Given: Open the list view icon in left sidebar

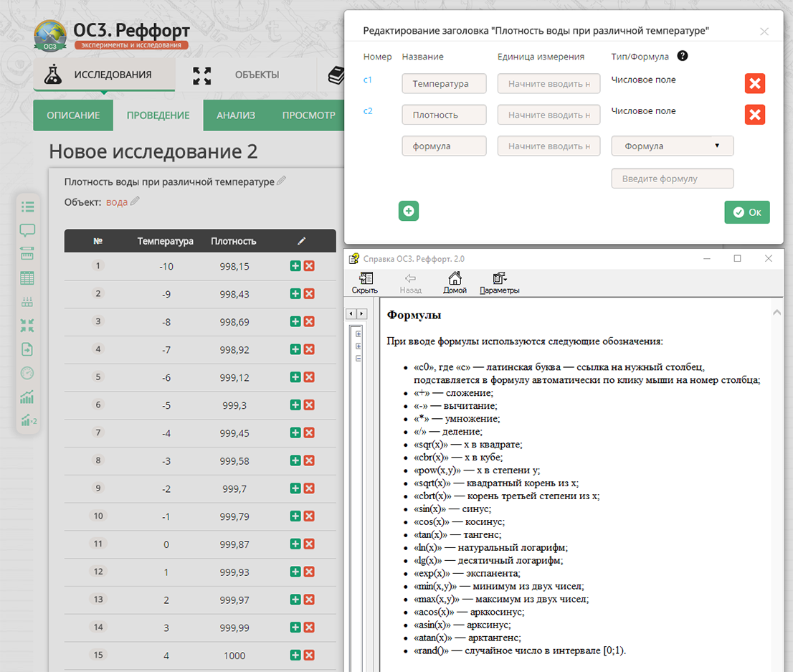Looking at the screenshot, I should pos(28,207).
